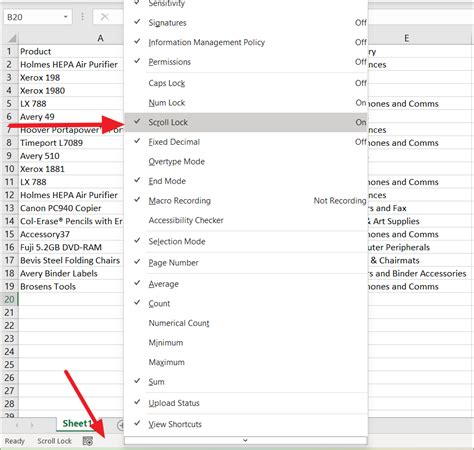
Task: Click cell Avery Binder Labels
Action: point(71,273)
